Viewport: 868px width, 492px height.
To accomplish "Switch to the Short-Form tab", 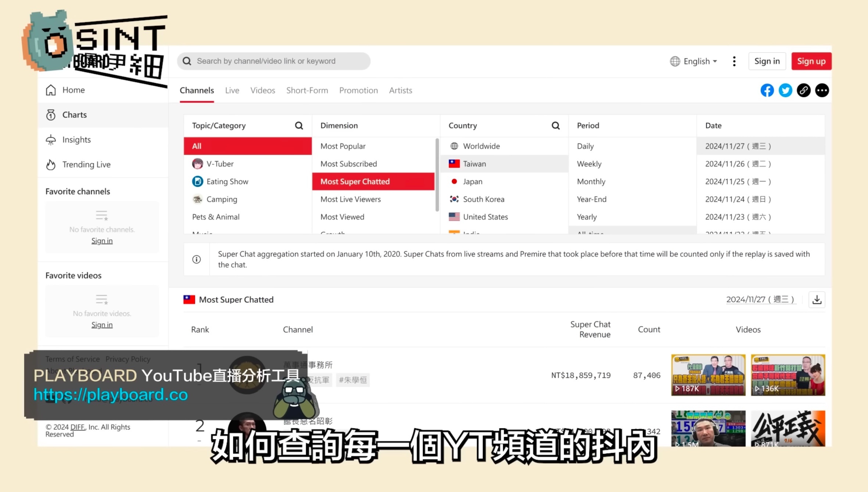I will click(x=307, y=90).
